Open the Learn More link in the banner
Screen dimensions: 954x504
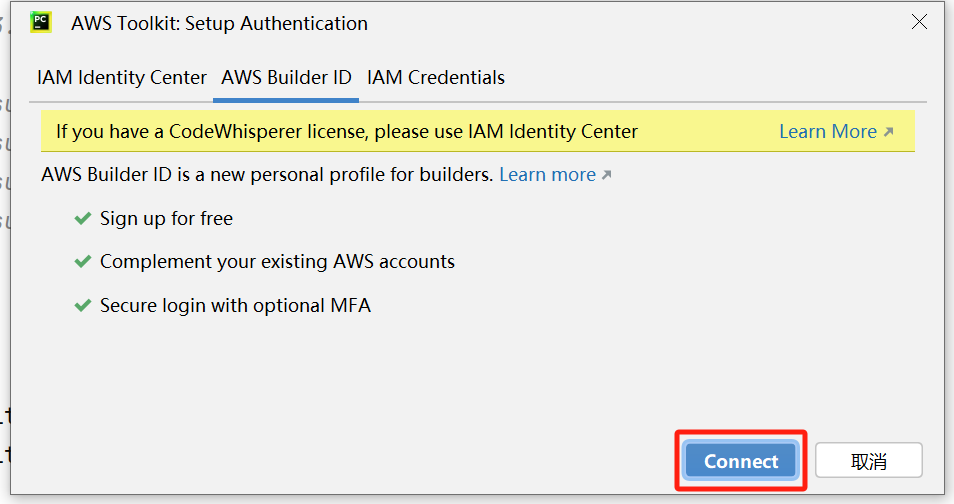[x=827, y=132]
